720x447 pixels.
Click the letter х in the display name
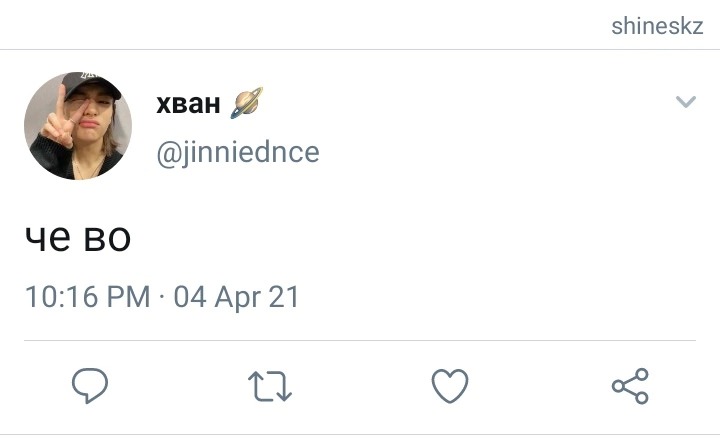tap(163, 105)
